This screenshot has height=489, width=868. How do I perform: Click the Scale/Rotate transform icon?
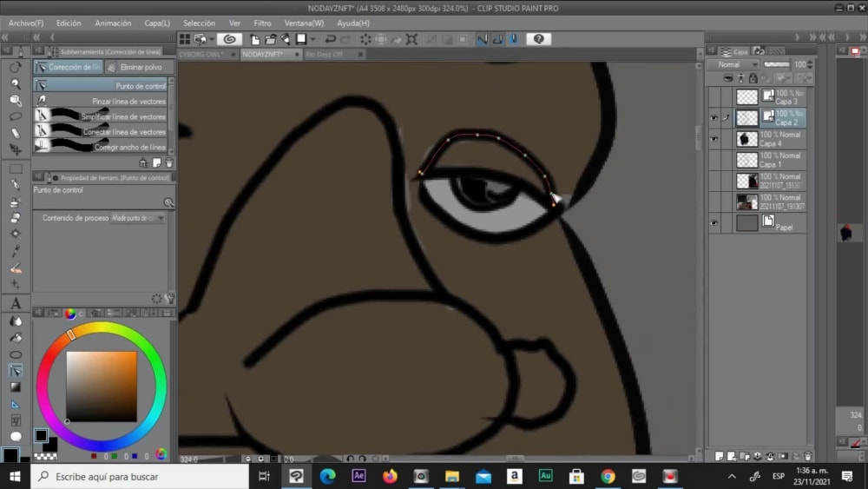pyautogui.click(x=411, y=39)
